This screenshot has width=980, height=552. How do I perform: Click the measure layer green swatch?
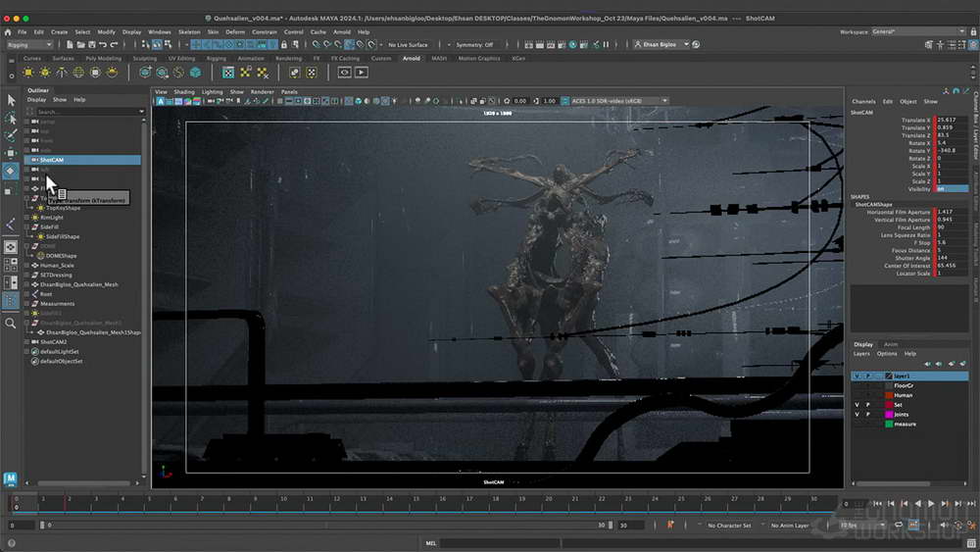pyautogui.click(x=889, y=424)
